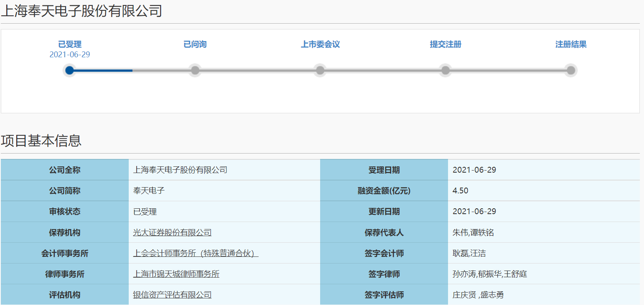Viewport: 644px width, 305px height.
Task: Click the 融资金额(亿元) label cell
Action: [x=384, y=191]
